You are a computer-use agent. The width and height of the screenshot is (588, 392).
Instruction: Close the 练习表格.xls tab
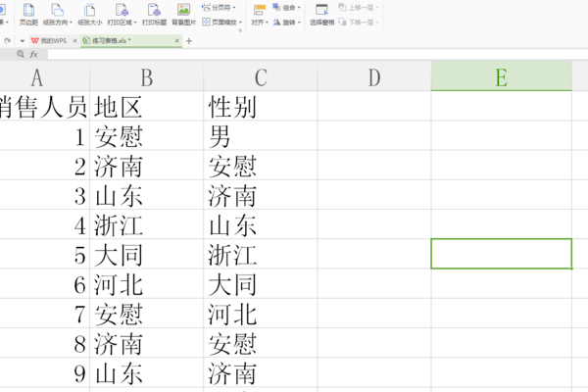click(177, 41)
